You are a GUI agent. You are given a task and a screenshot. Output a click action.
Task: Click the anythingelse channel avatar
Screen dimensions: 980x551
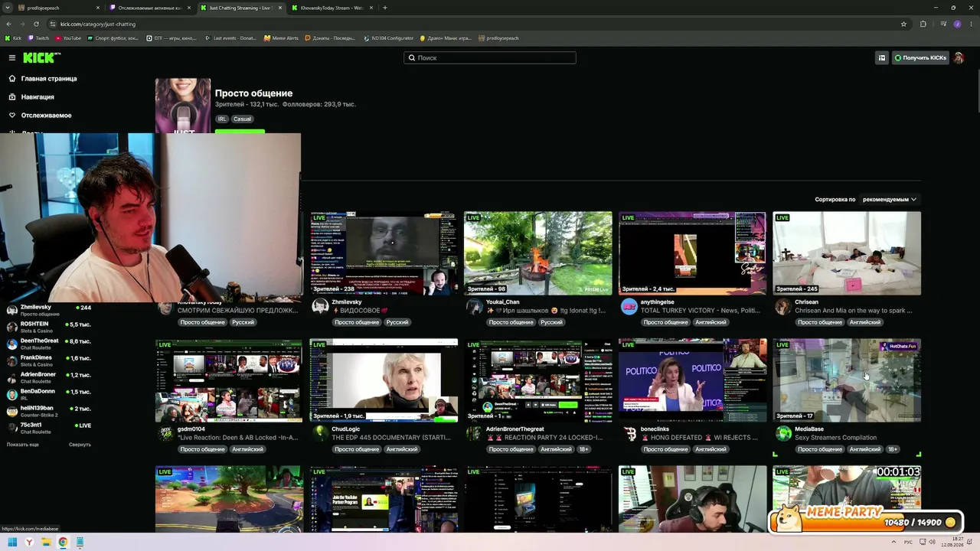tap(629, 306)
